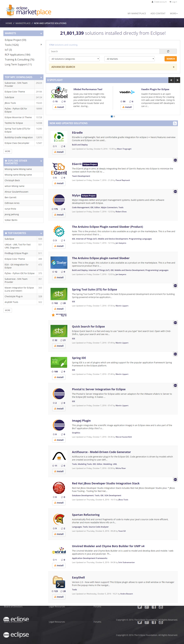
Task: Focus the Search input field
Action: tap(104, 51)
